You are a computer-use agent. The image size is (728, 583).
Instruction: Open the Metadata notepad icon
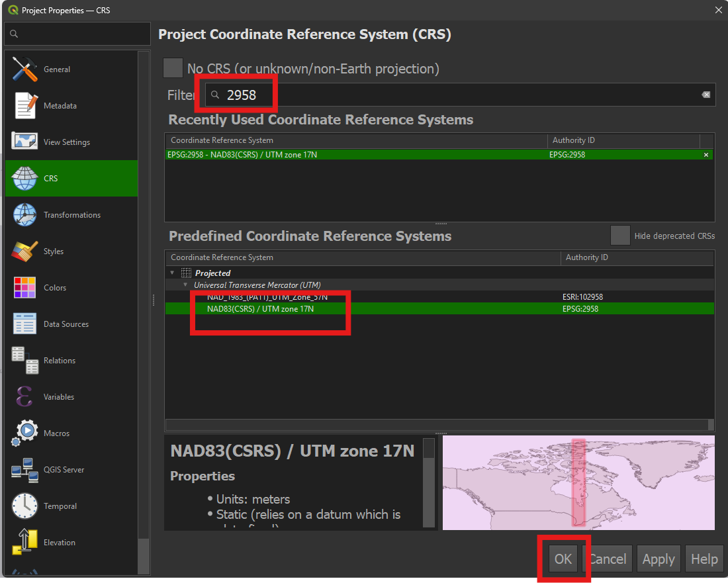click(25, 105)
